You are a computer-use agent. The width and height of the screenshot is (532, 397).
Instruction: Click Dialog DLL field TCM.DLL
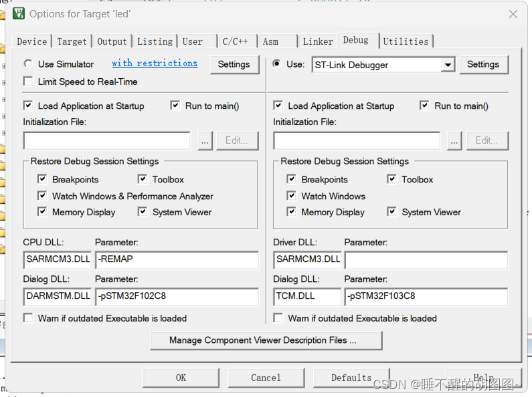click(x=307, y=296)
